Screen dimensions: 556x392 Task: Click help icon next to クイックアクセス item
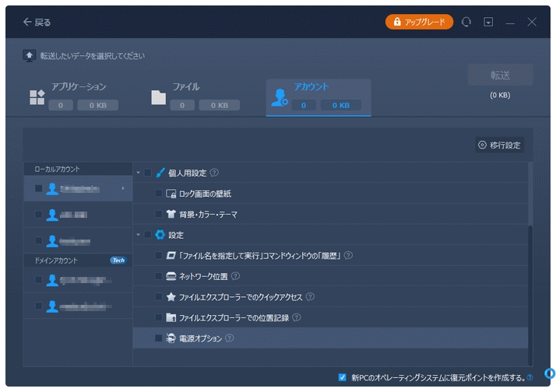coord(310,296)
